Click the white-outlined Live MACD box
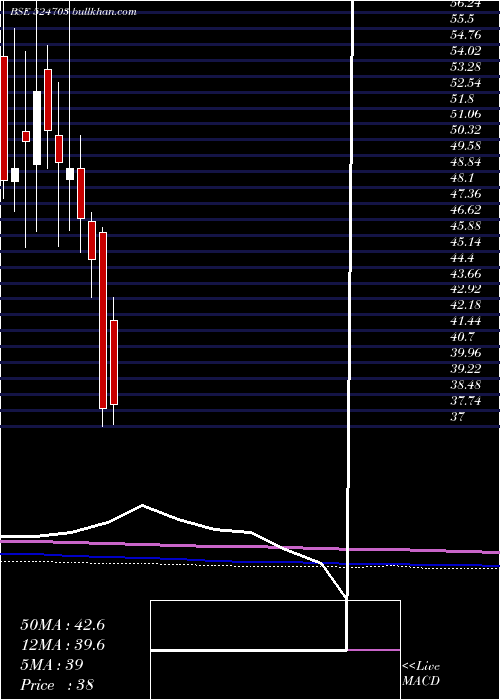This screenshot has width=500, height=700. [275, 650]
